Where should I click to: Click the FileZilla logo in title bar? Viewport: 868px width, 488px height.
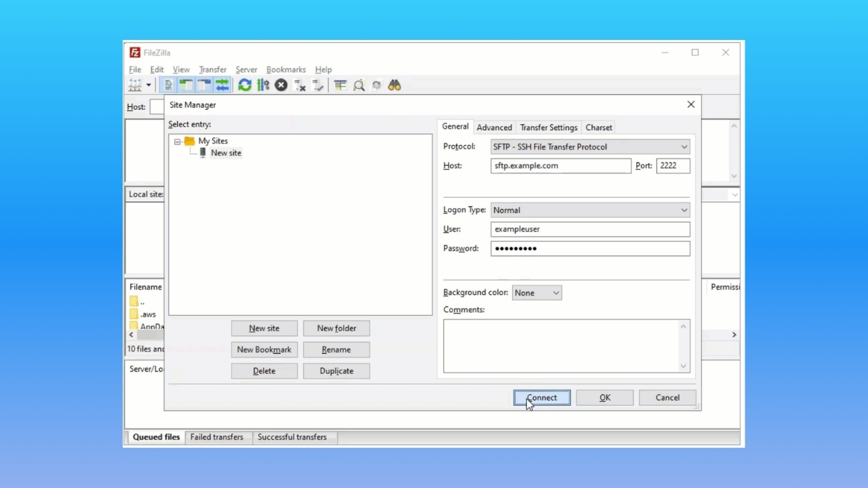[x=135, y=52]
